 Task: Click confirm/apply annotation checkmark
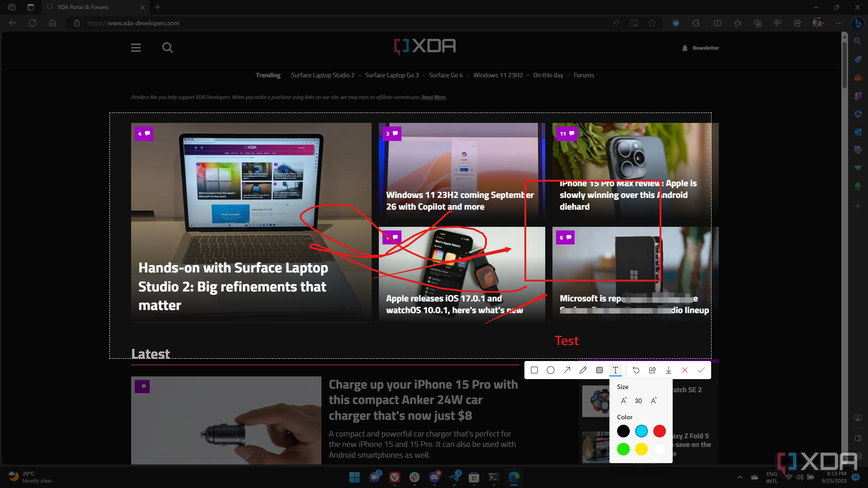[x=702, y=370]
